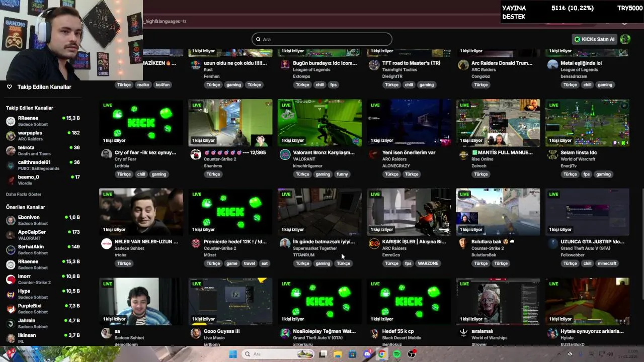Open the Cry of fear stream thumbnail
The height and width of the screenshot is (362, 644).
pyautogui.click(x=141, y=123)
